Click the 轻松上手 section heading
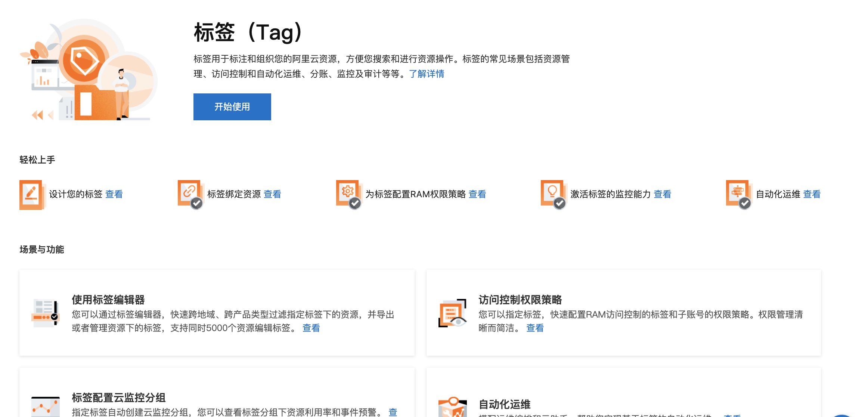Screen dimensions: 868x417 tap(37, 160)
